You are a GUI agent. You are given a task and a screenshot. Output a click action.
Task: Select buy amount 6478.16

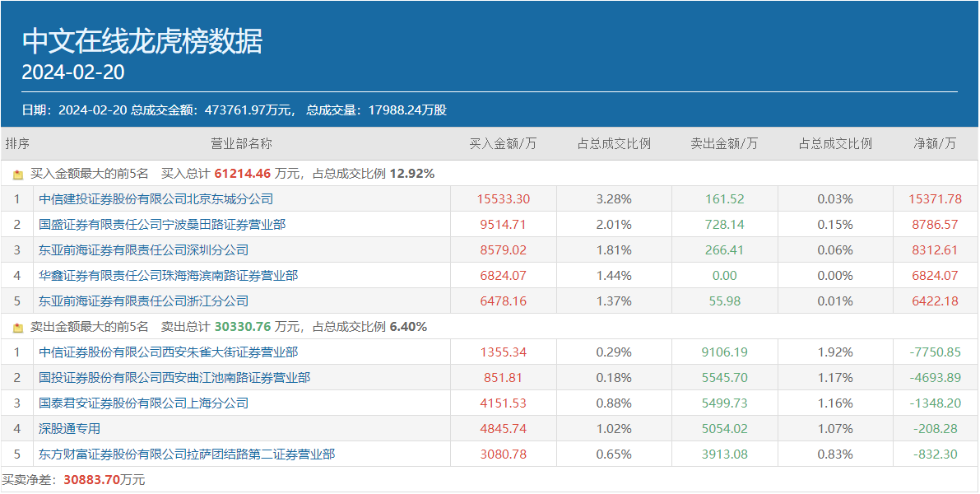tap(503, 301)
